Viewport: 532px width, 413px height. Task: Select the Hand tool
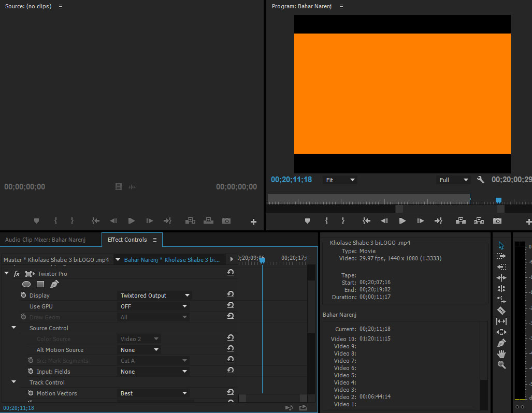501,354
